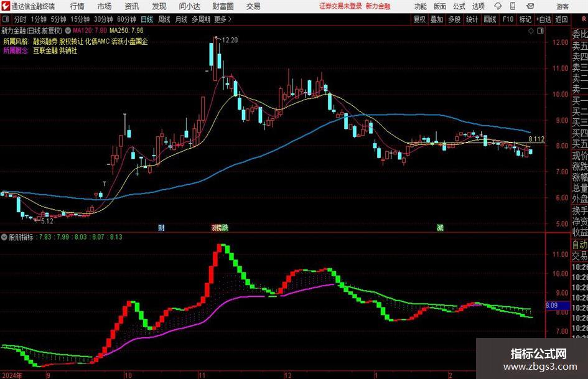588x379 pixels.
Task: Select the 多周期 view
Action: coord(201,19)
